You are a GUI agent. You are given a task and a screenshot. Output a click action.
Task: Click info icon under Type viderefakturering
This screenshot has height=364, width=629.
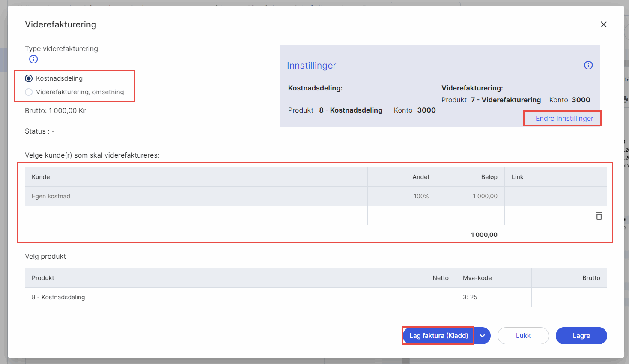(x=33, y=59)
